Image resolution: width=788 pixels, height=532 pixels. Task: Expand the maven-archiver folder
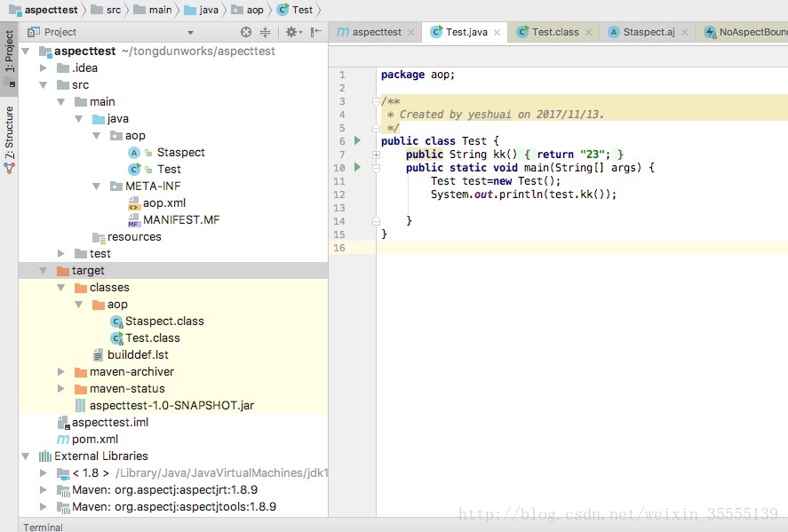pyautogui.click(x=60, y=372)
